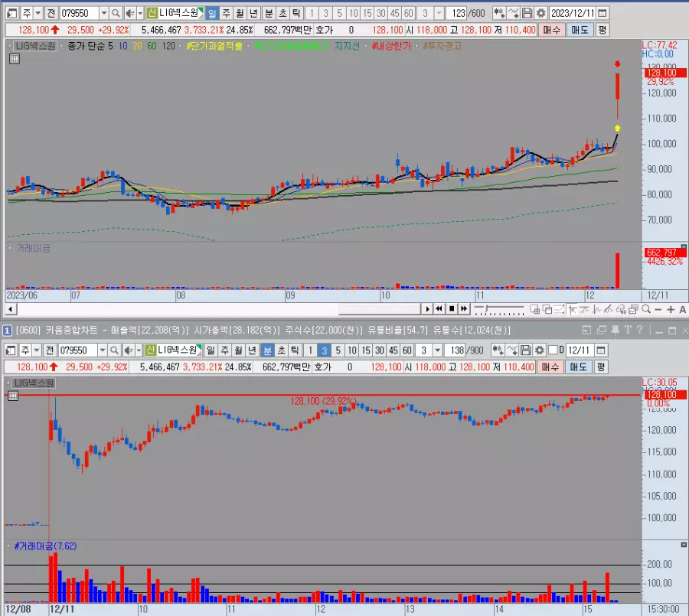Click the pin icon in the 키움종합차트 title bar
The height and width of the screenshot is (616, 689).
616,330
